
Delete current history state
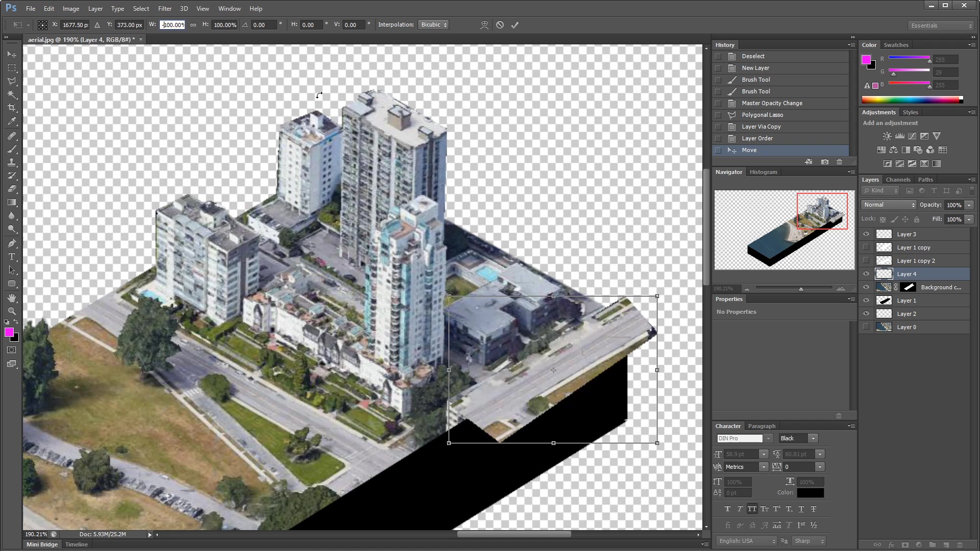840,162
